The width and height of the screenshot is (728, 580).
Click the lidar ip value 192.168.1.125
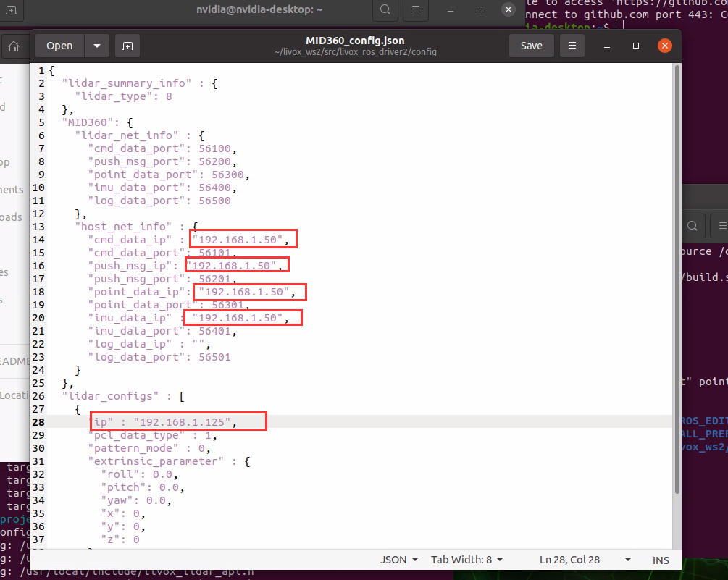click(x=182, y=422)
